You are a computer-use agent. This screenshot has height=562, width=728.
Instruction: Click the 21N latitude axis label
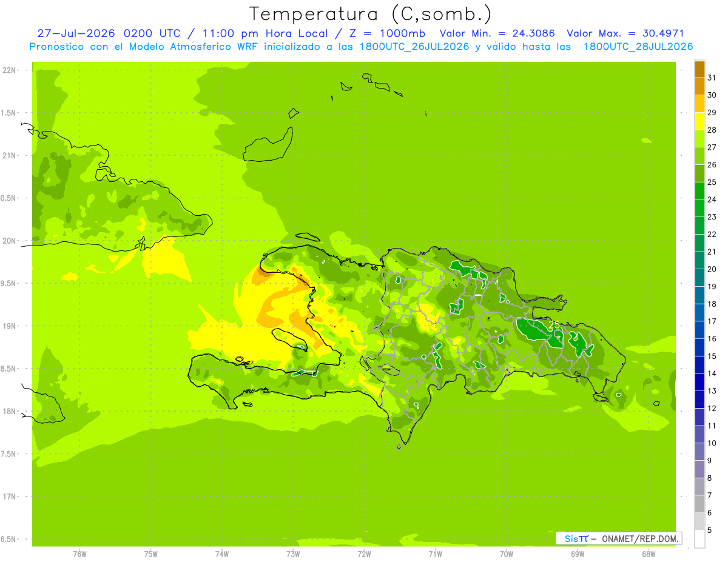point(10,156)
